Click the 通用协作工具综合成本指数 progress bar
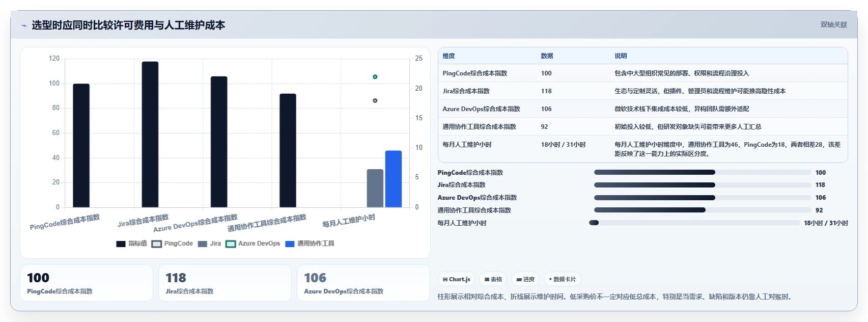The height and width of the screenshot is (322, 868). [x=703, y=210]
